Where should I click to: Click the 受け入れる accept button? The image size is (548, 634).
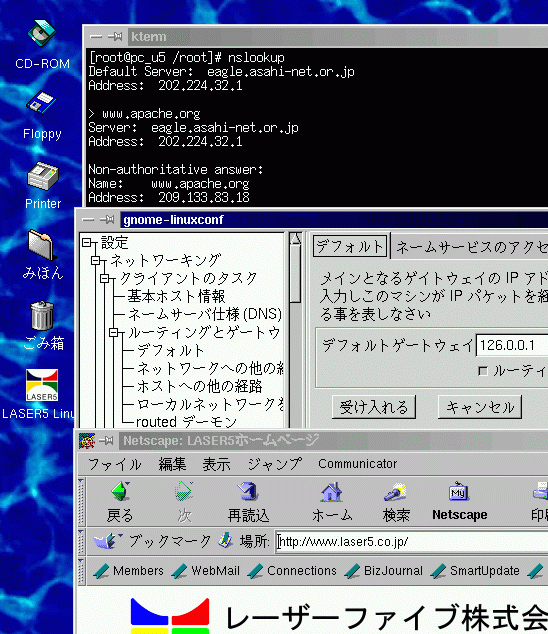[374, 407]
